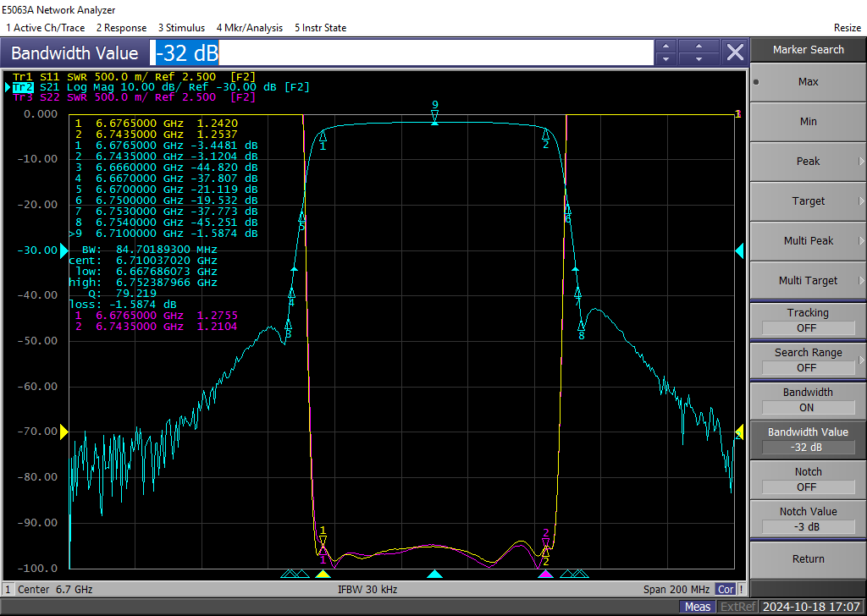
Task: Close the Bandwidth Value entry bar
Action: pyautogui.click(x=735, y=52)
